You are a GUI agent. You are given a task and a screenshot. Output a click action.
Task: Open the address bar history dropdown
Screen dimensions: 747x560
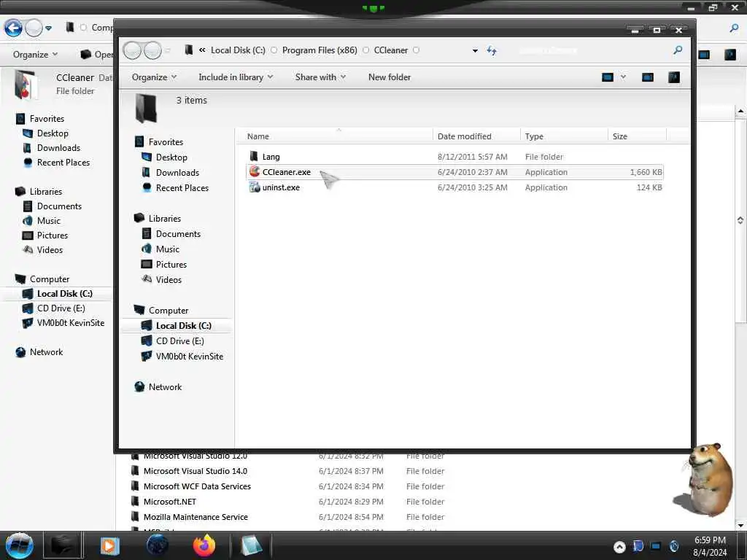(475, 50)
